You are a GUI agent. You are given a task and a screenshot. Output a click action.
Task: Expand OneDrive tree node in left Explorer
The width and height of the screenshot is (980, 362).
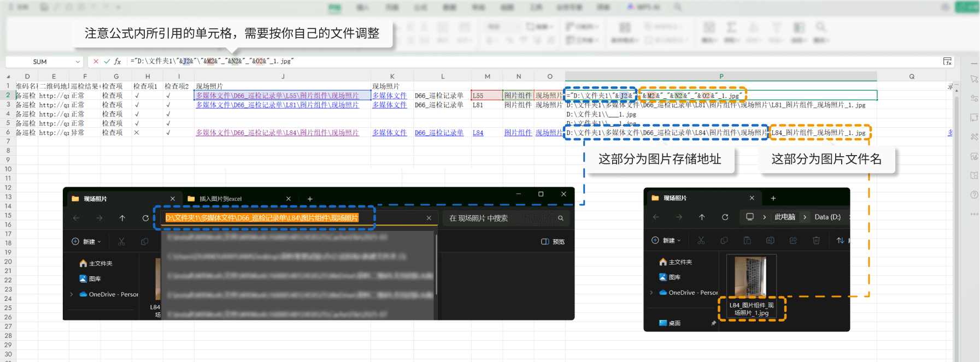click(72, 294)
